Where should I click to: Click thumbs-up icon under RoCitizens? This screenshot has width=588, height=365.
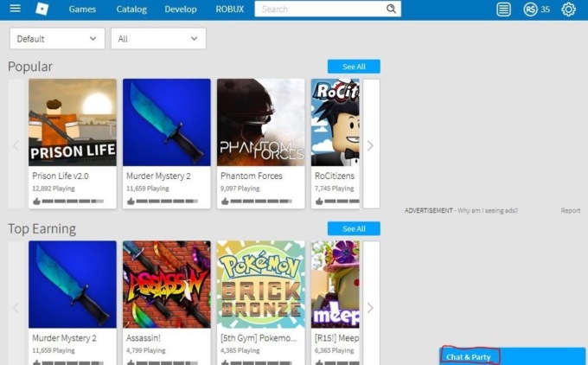[x=319, y=202]
